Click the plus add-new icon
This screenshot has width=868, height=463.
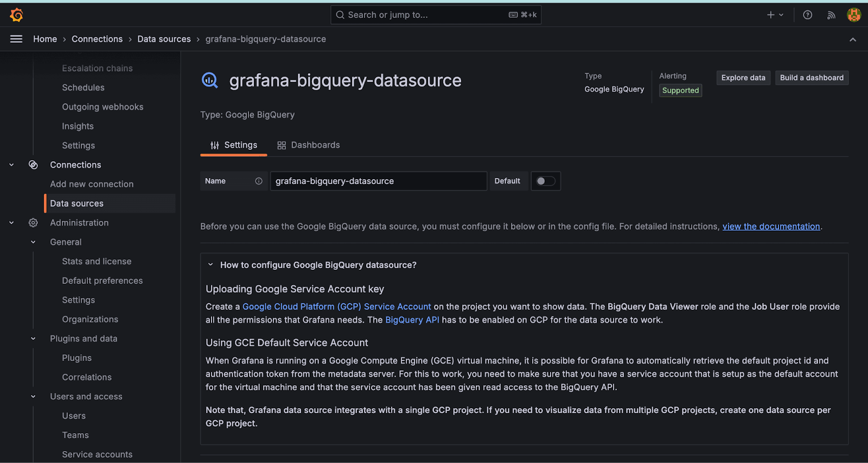click(x=770, y=15)
